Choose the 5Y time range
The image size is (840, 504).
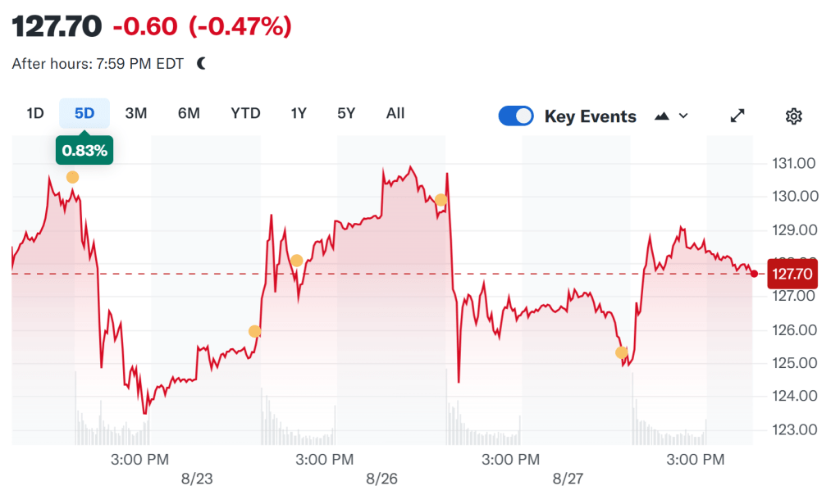pos(346,113)
